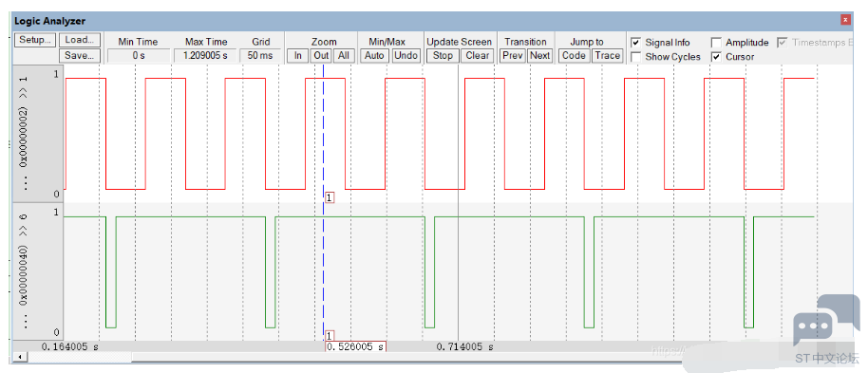Open the Setup... dialog
Image resolution: width=868 pixels, height=373 pixels.
(35, 41)
